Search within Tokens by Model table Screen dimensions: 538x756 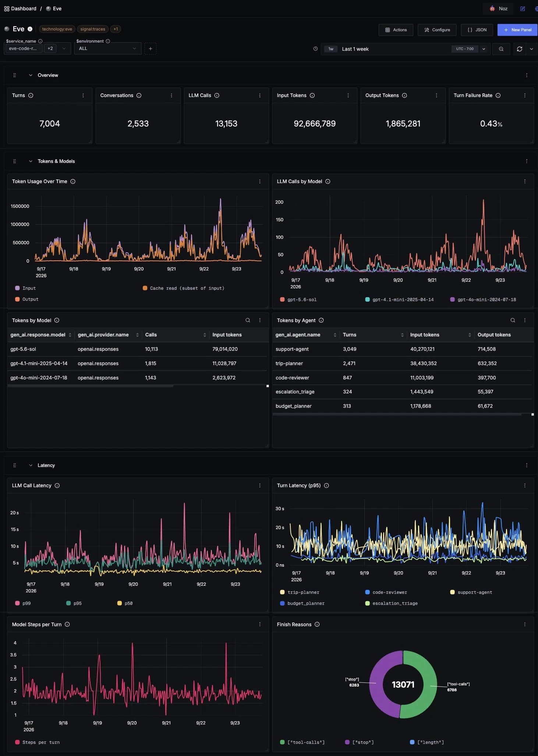(x=248, y=320)
